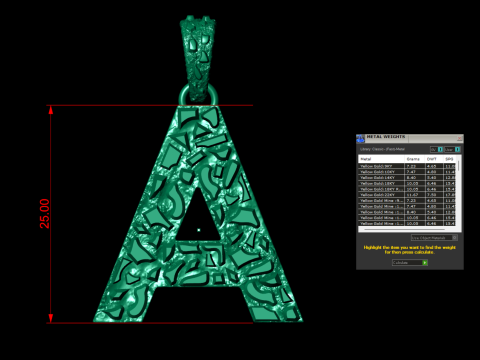Click the Metal Weights title bar icon
The image size is (480, 360).
(x=360, y=138)
